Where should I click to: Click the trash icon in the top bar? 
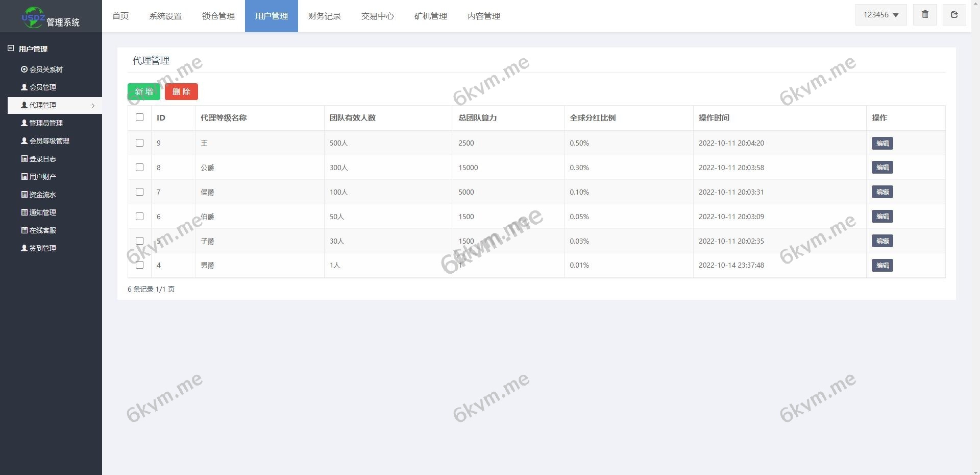[x=924, y=14]
